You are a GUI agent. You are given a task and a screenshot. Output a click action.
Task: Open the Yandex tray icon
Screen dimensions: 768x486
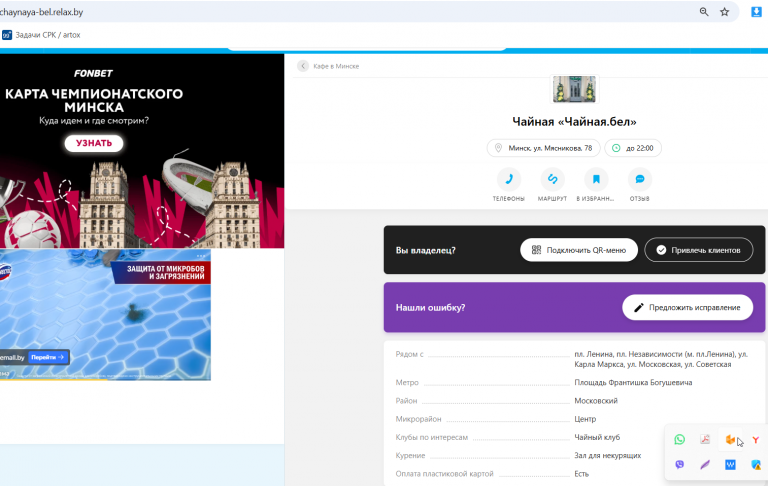coord(756,439)
